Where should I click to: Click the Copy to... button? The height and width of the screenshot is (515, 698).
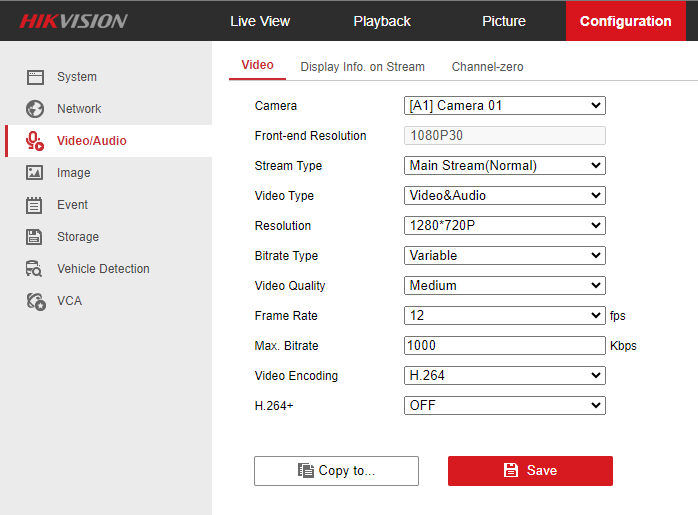tap(336, 471)
